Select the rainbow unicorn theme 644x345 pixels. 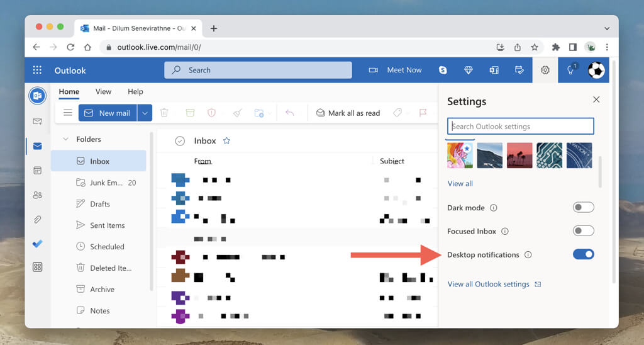click(460, 156)
